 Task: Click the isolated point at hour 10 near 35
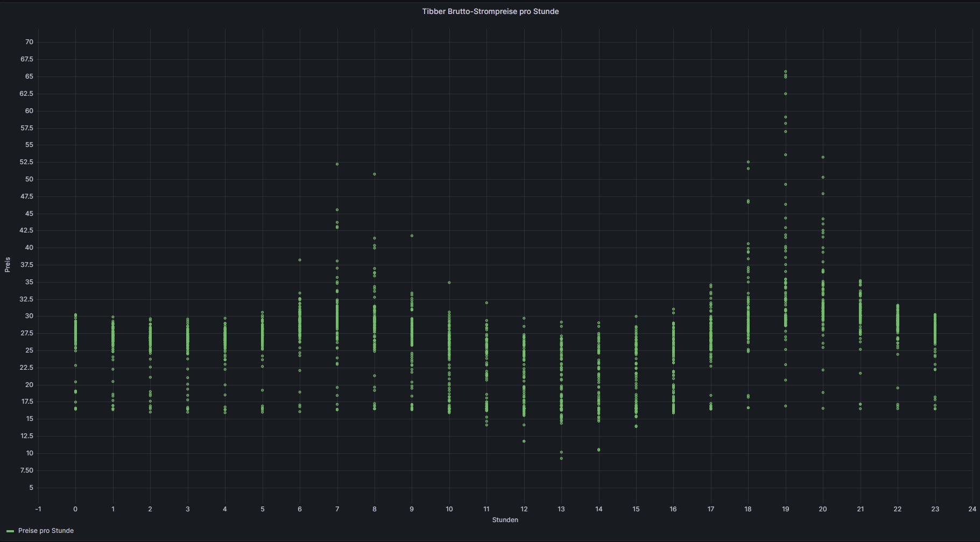(x=449, y=283)
